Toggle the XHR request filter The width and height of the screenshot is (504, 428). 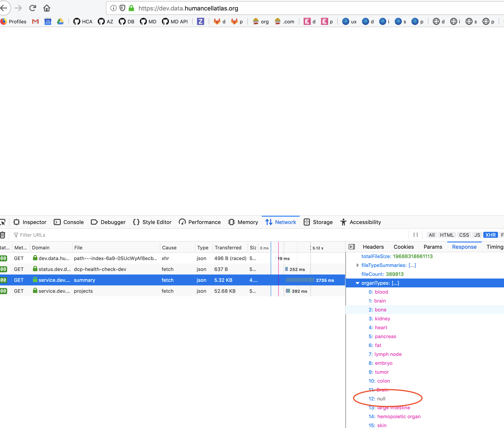tap(490, 235)
